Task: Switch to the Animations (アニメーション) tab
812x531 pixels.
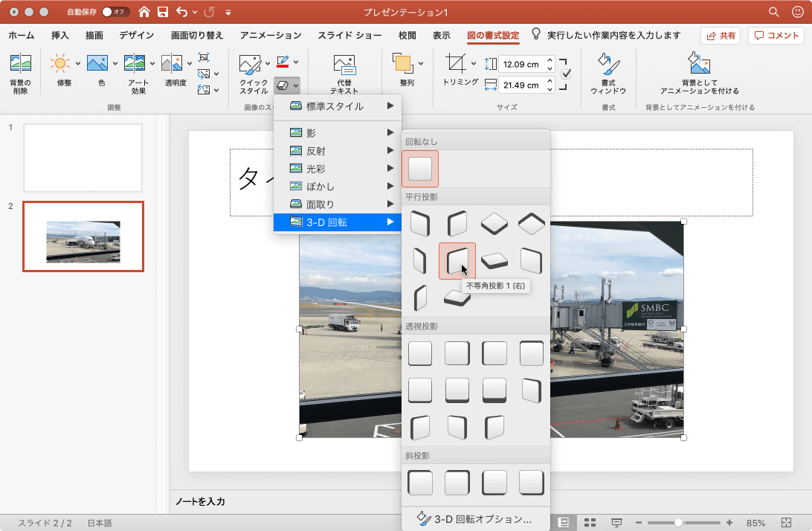Action: tap(270, 35)
